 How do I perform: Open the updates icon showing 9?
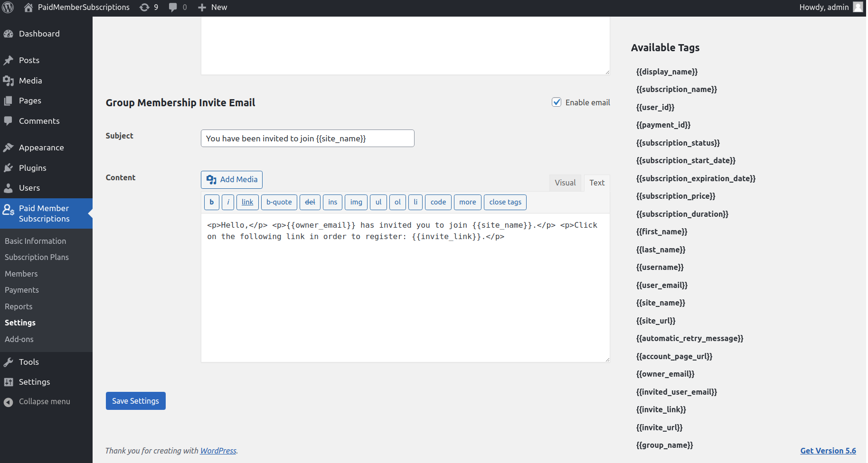(x=144, y=7)
